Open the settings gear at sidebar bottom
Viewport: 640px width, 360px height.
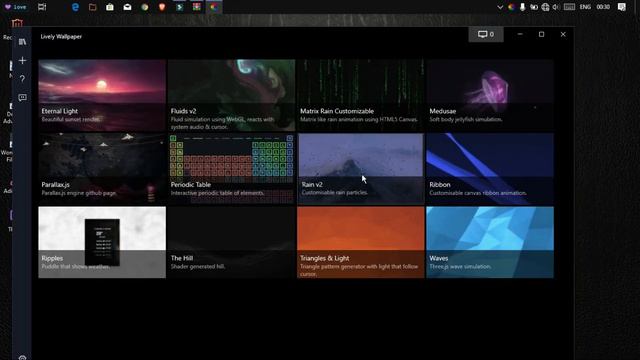[22, 358]
